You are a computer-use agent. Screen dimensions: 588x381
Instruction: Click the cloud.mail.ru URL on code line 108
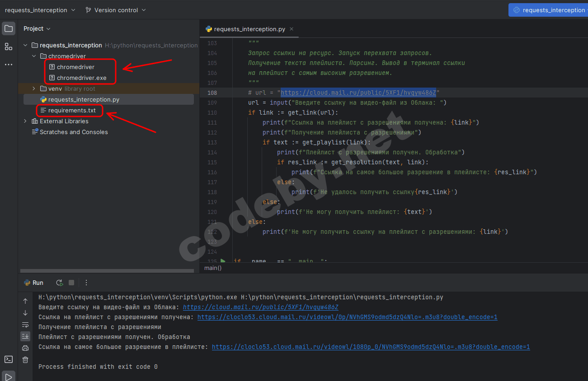[x=358, y=93]
